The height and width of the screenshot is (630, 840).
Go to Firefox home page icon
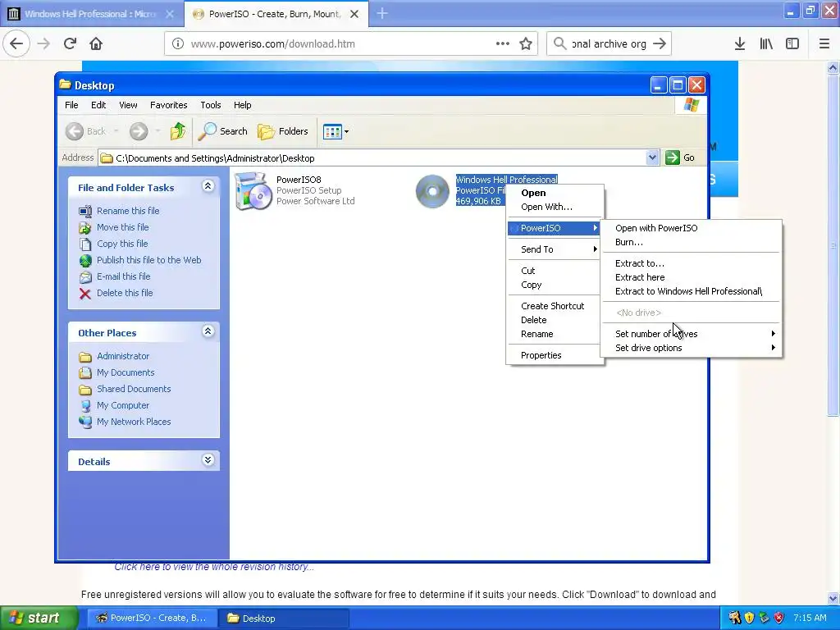click(x=96, y=43)
